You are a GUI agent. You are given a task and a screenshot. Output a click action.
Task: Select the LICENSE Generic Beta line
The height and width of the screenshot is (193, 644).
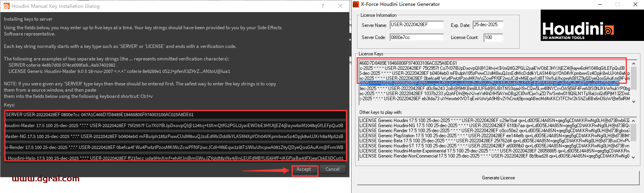[494, 141]
